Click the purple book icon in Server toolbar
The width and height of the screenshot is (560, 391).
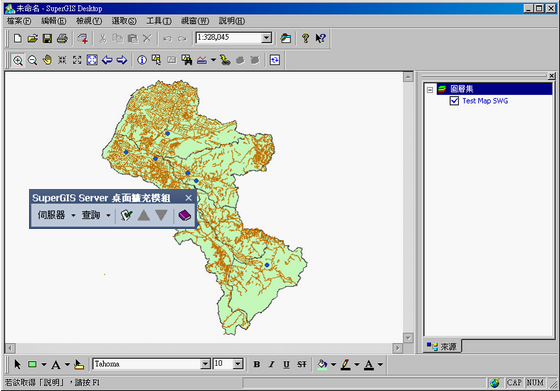184,215
